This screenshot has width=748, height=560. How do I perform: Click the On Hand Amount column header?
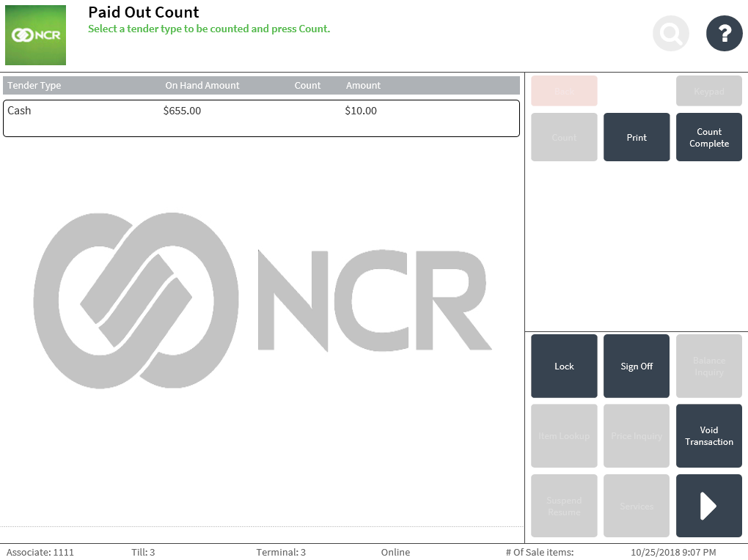coord(202,86)
